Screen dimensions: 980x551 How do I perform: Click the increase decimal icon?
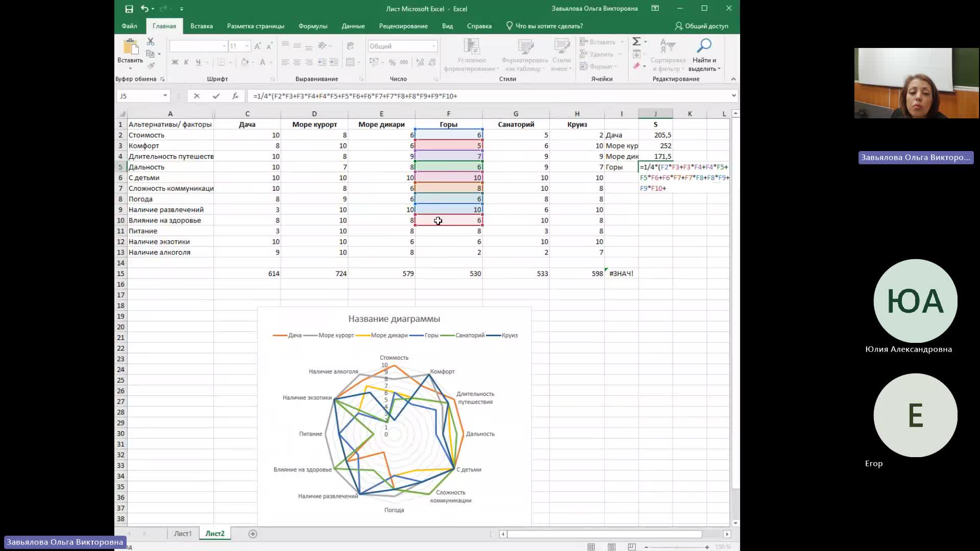pyautogui.click(x=420, y=62)
